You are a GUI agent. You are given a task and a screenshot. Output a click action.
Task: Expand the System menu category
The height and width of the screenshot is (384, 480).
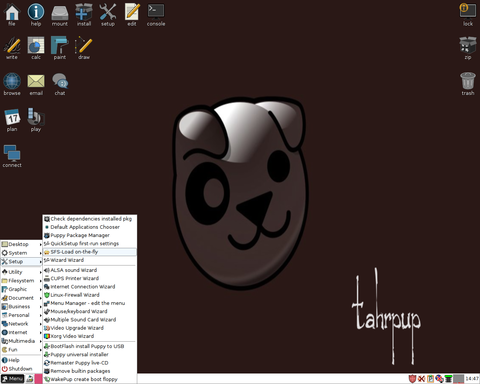coord(22,253)
